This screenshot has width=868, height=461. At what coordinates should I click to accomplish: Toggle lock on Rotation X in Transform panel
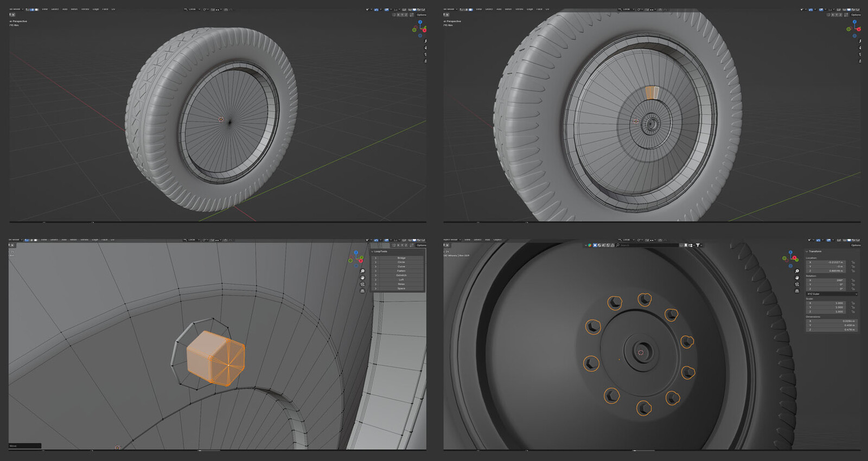coord(853,280)
